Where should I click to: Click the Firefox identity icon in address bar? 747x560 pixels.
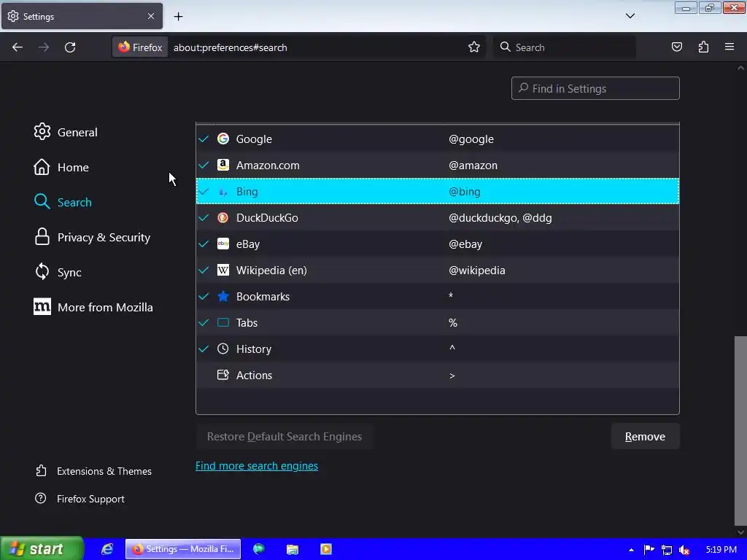click(x=140, y=47)
